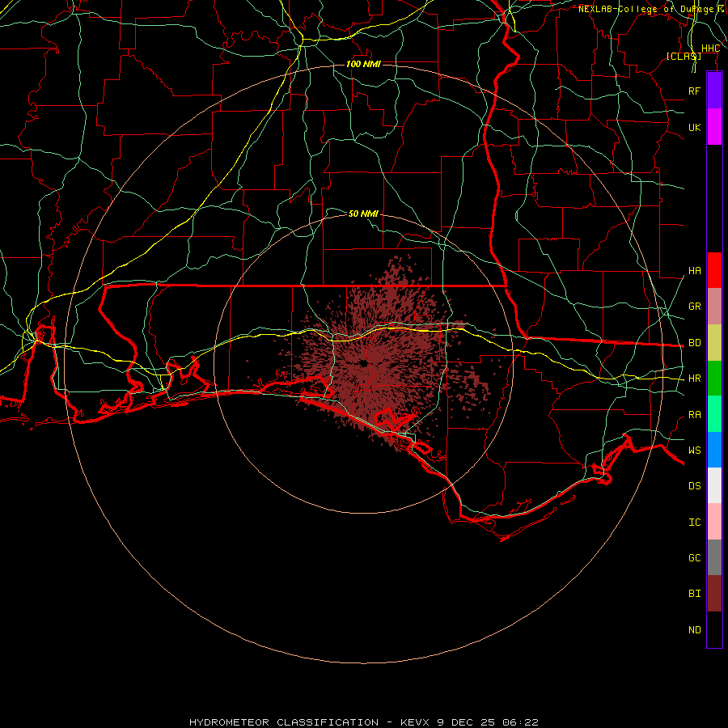Viewport: 728px width, 728px height.
Task: Click the radar site at the echo center
Action: [x=363, y=363]
